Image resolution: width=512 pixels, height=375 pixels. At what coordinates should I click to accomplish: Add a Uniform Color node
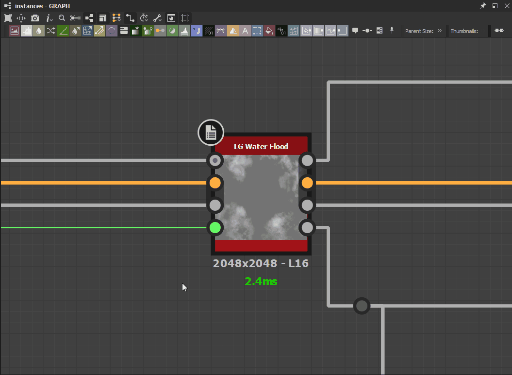269,31
